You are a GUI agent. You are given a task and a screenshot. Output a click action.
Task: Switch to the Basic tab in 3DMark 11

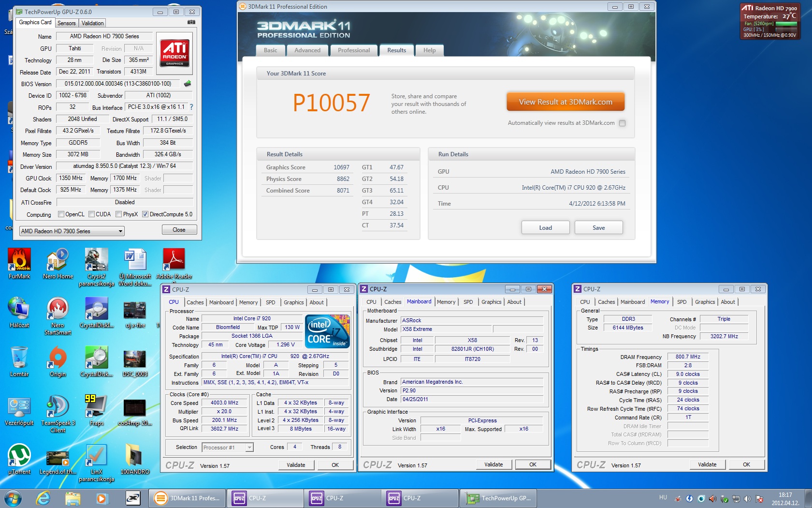[271, 50]
